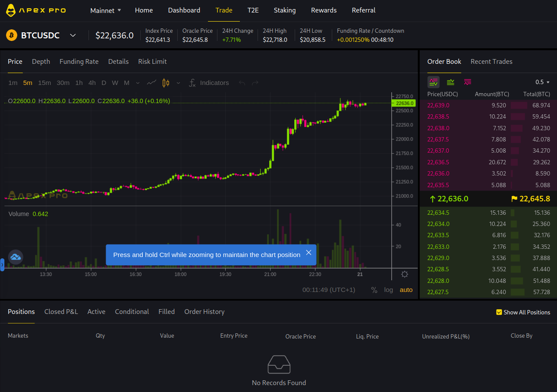This screenshot has width=557, height=392.
Task: Toggle percent scale mode
Action: click(x=374, y=290)
